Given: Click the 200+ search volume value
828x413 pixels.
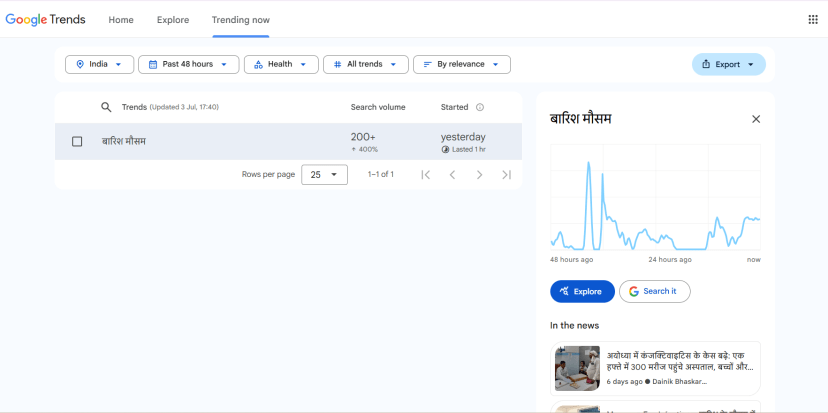Looking at the screenshot, I should [363, 137].
